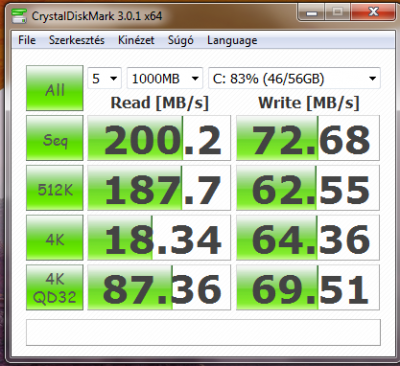Click the empty comment field at bottom
Viewport: 400px width, 366px height.
[203, 332]
